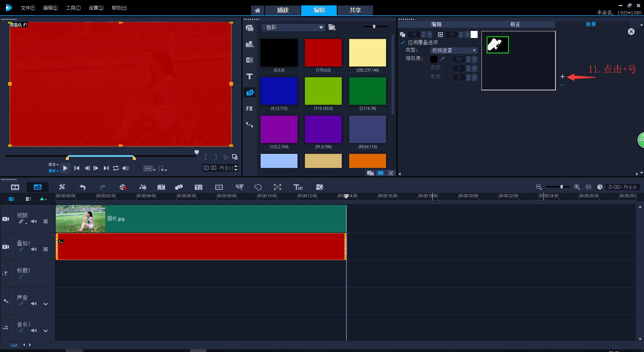Toggle repeat playback button

click(116, 168)
